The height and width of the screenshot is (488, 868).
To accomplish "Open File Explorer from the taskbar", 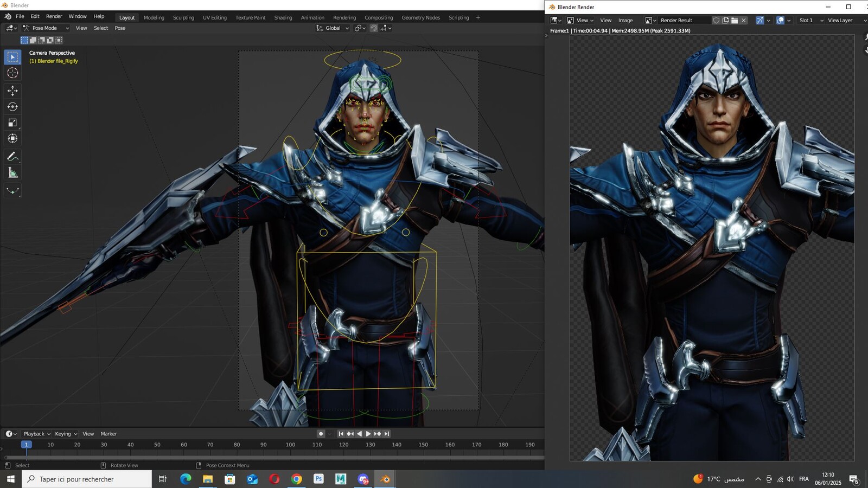I will (x=208, y=479).
